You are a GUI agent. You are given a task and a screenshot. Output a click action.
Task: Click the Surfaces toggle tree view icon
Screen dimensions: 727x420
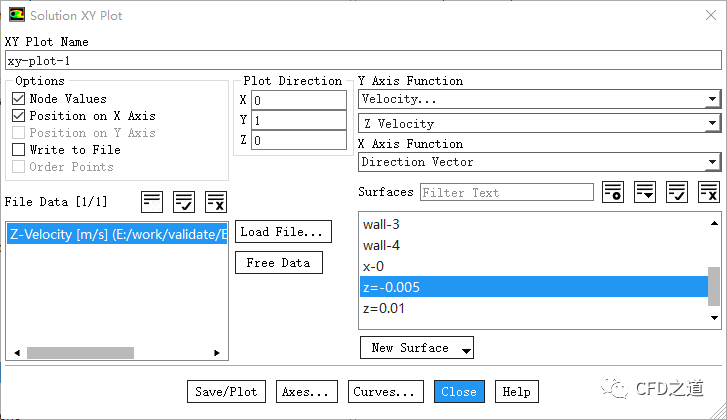[645, 192]
